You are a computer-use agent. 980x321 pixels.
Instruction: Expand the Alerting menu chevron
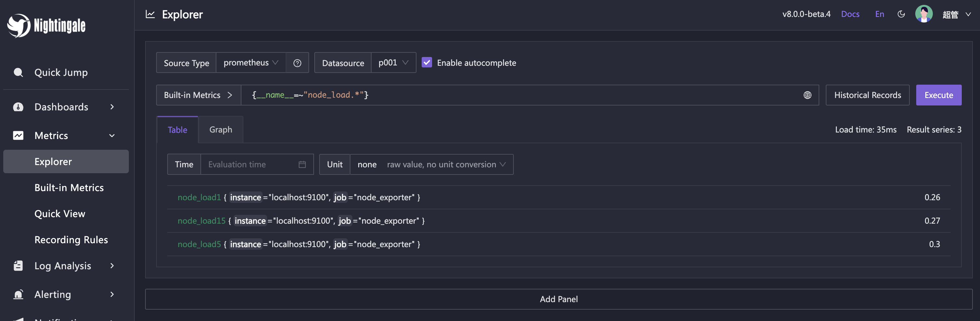click(x=112, y=294)
